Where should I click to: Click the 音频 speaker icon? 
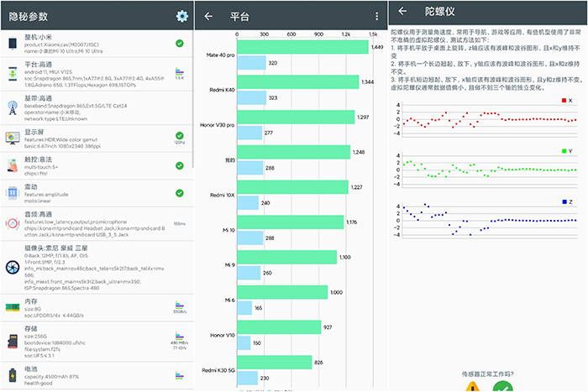pyautogui.click(x=13, y=223)
